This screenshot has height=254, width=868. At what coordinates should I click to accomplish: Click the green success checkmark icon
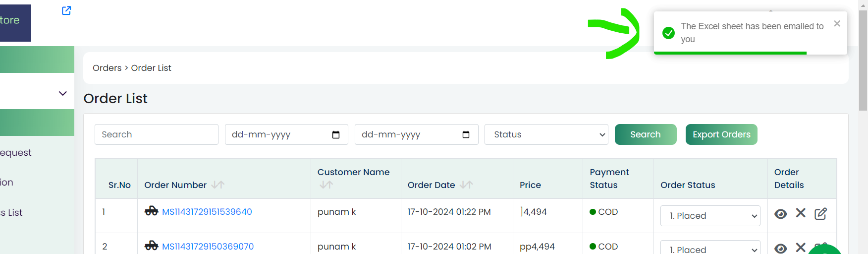pos(668,33)
